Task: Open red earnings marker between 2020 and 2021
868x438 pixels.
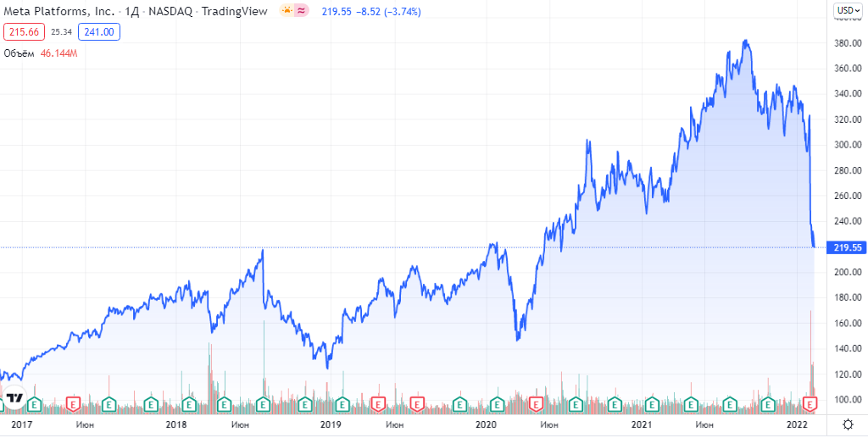Action: click(x=536, y=404)
